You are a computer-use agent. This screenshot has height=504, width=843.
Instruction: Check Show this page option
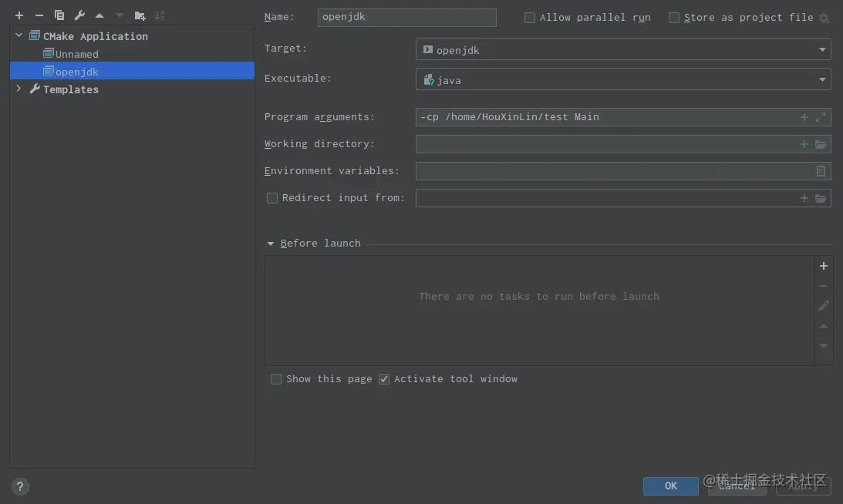[x=276, y=379]
